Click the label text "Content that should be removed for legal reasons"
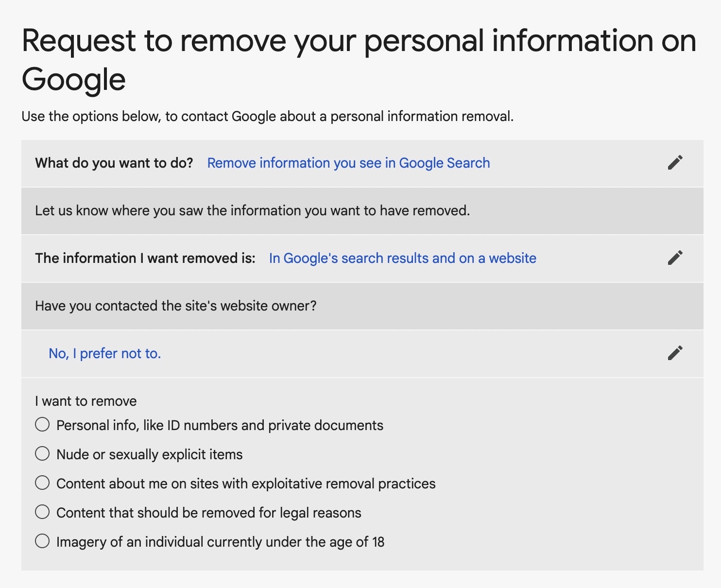The height and width of the screenshot is (588, 721). click(x=209, y=512)
